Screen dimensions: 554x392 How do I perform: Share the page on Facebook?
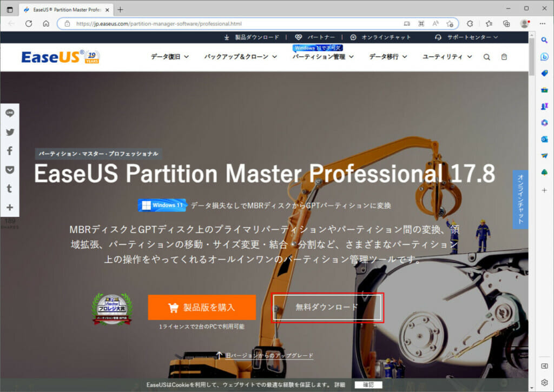click(10, 151)
